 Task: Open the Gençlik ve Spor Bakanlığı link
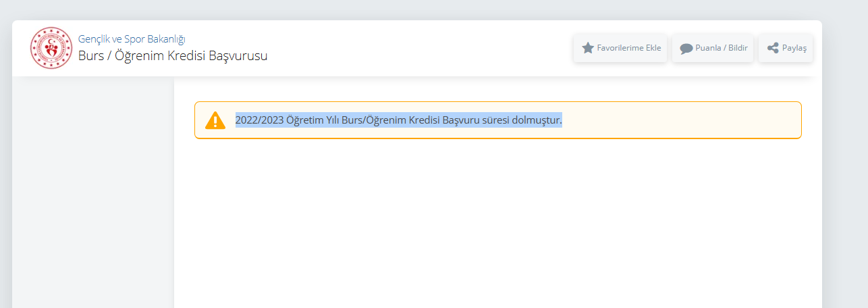click(x=132, y=39)
